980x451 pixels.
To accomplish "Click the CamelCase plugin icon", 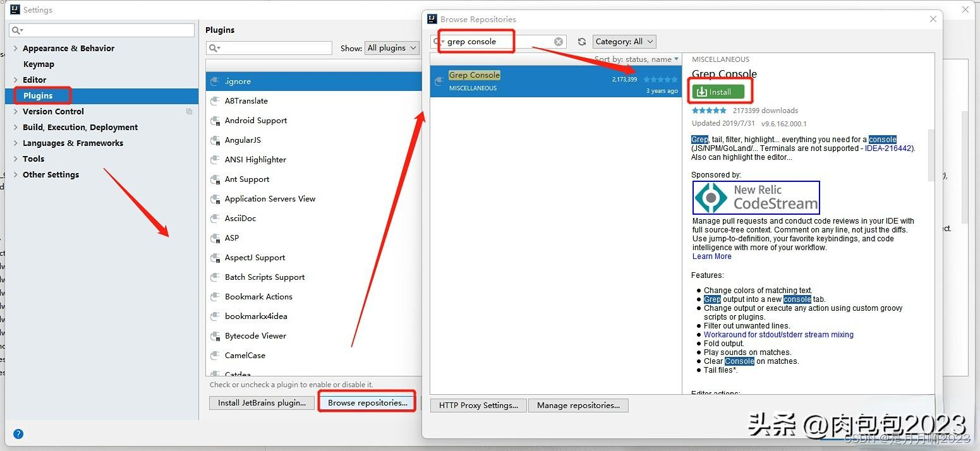I will [x=215, y=356].
